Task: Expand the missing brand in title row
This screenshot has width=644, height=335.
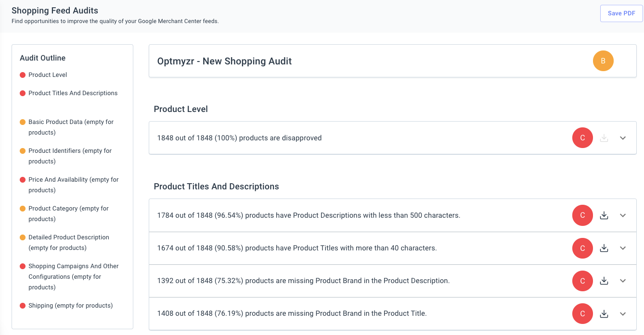Action: (623, 313)
